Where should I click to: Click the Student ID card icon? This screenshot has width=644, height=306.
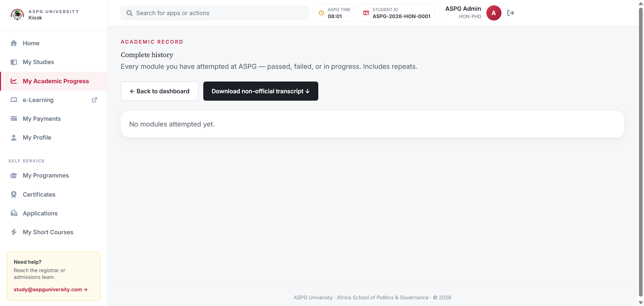click(x=366, y=13)
